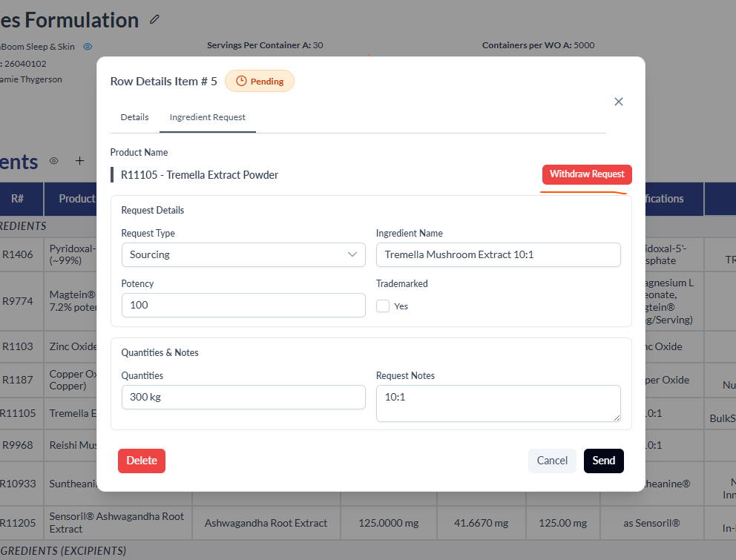
Task: Click into the Request Notes textarea
Action: pos(499,403)
